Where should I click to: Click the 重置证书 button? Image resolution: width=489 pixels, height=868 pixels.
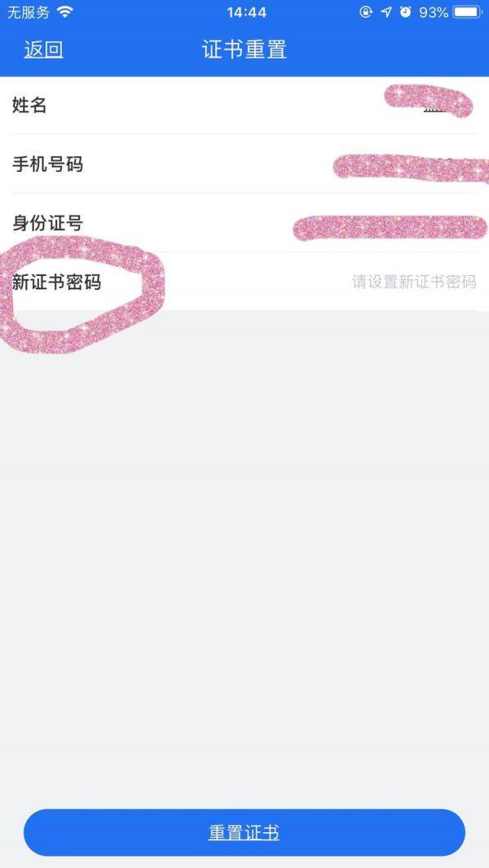244,832
